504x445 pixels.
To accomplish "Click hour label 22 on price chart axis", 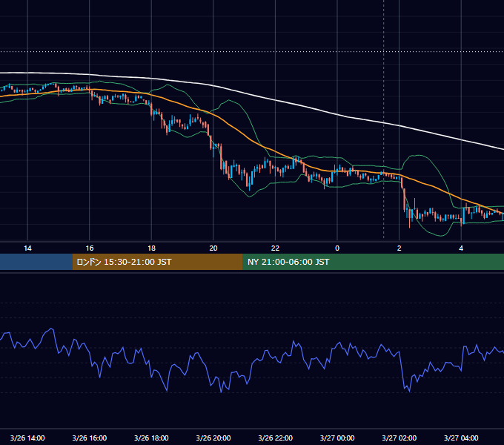I will [276, 248].
